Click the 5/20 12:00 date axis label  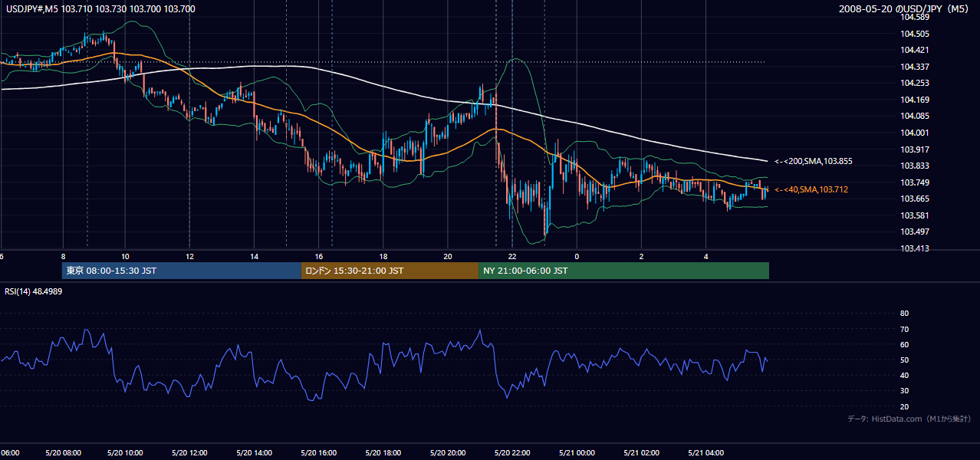tap(191, 452)
